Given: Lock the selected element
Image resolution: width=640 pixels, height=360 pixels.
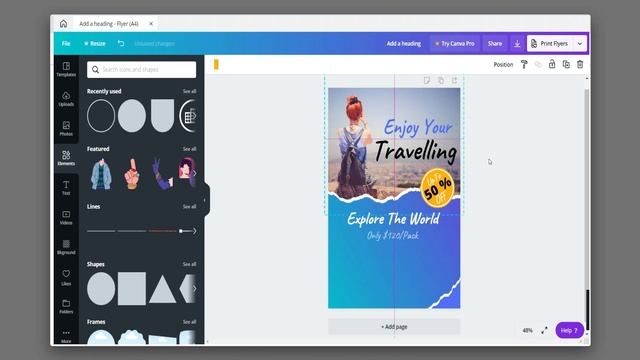Looking at the screenshot, I should pos(552,64).
